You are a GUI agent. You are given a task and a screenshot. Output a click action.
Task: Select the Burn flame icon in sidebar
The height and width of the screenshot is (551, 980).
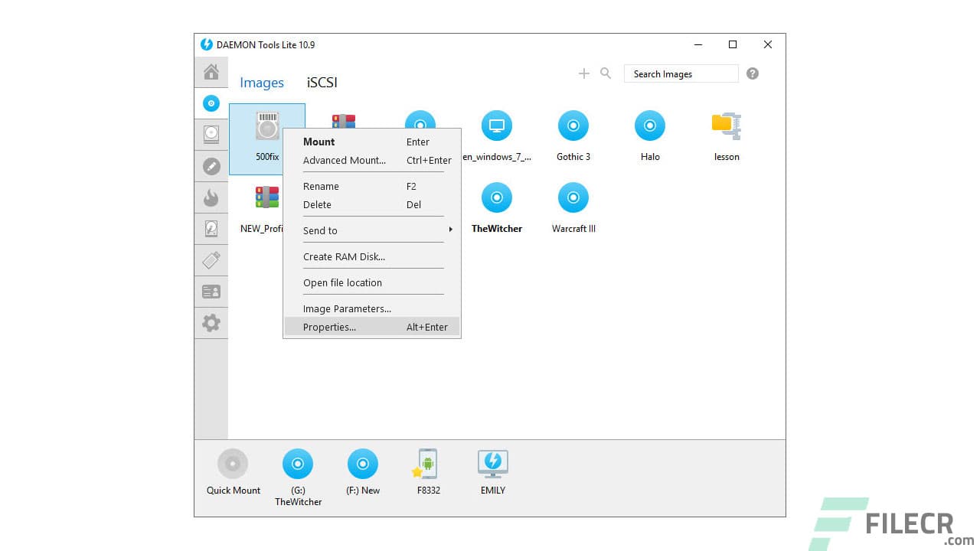click(211, 197)
